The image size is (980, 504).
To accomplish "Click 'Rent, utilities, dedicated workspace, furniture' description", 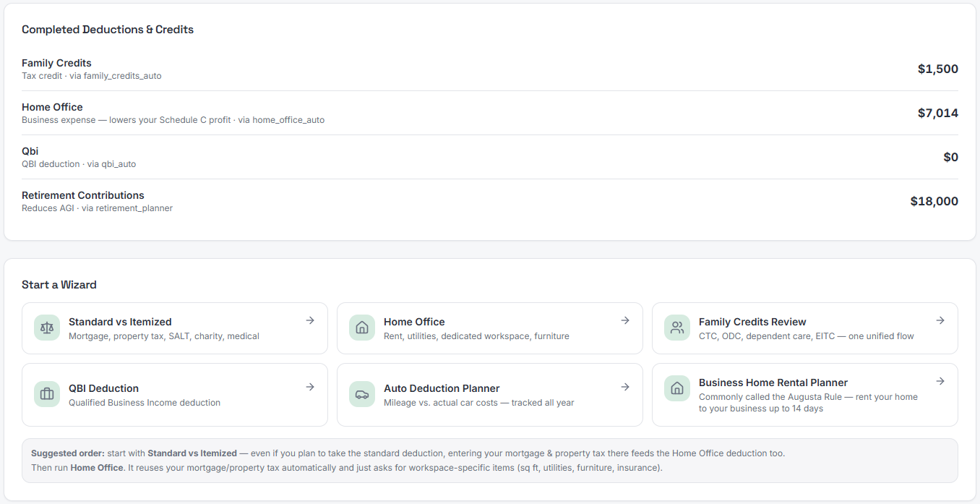I will tap(476, 336).
